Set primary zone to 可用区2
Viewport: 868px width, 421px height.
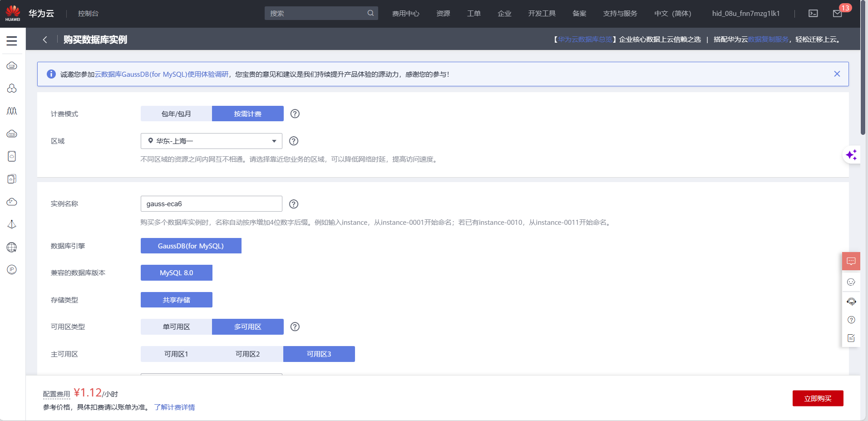(248, 354)
